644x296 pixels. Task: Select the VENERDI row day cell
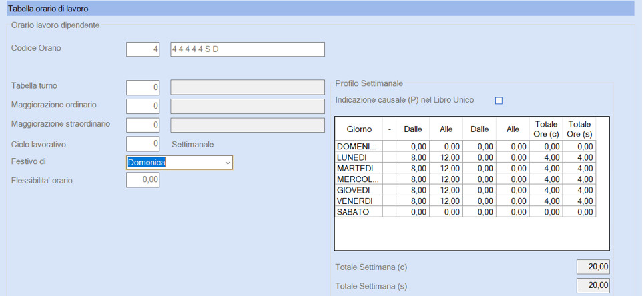point(359,201)
